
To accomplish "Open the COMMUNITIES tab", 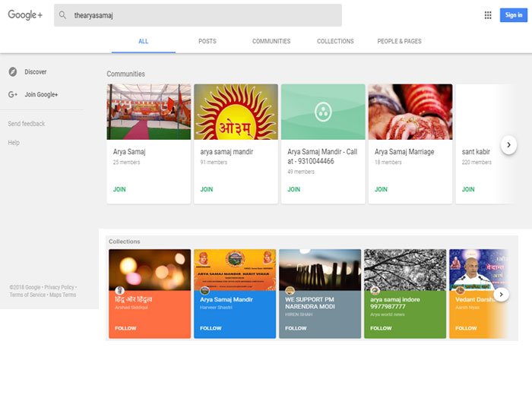I will (x=271, y=41).
